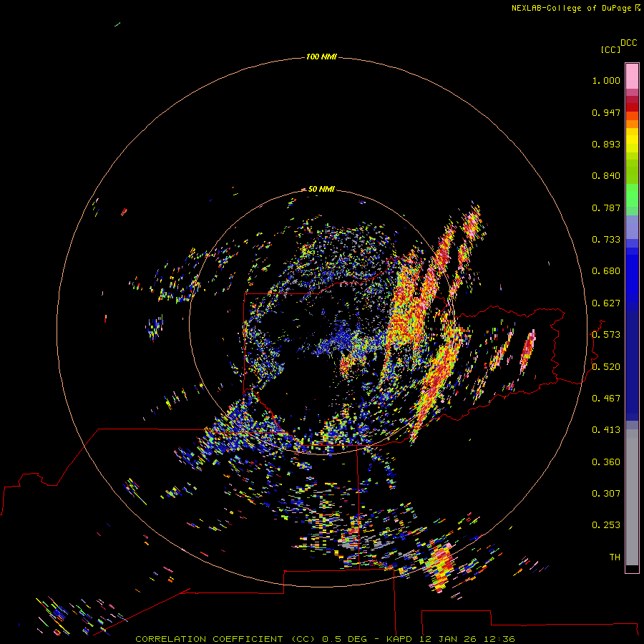This screenshot has width=644, height=644.
Task: Click the 0.627 legend value
Action: pos(606,303)
